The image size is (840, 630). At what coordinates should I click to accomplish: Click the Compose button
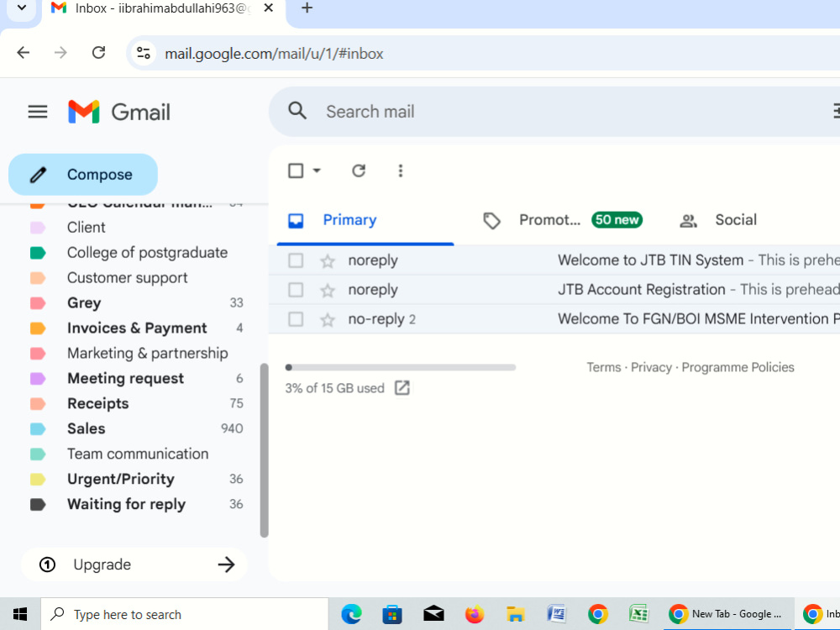point(83,175)
